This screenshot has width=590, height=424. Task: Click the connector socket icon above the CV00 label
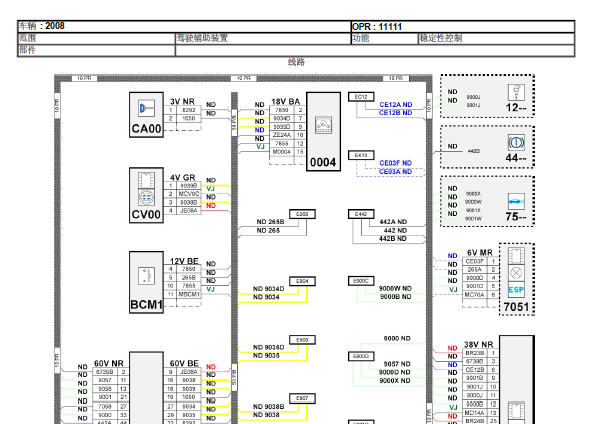[146, 198]
